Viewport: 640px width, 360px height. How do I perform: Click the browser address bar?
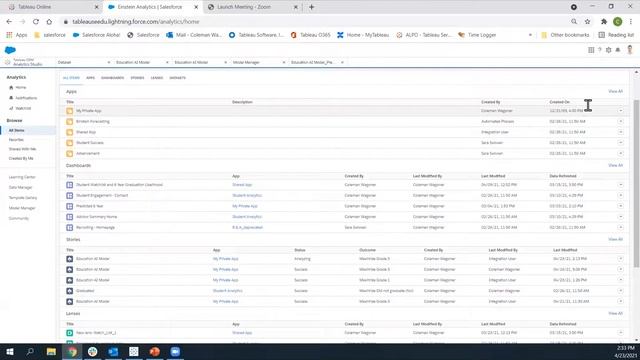tap(314, 22)
